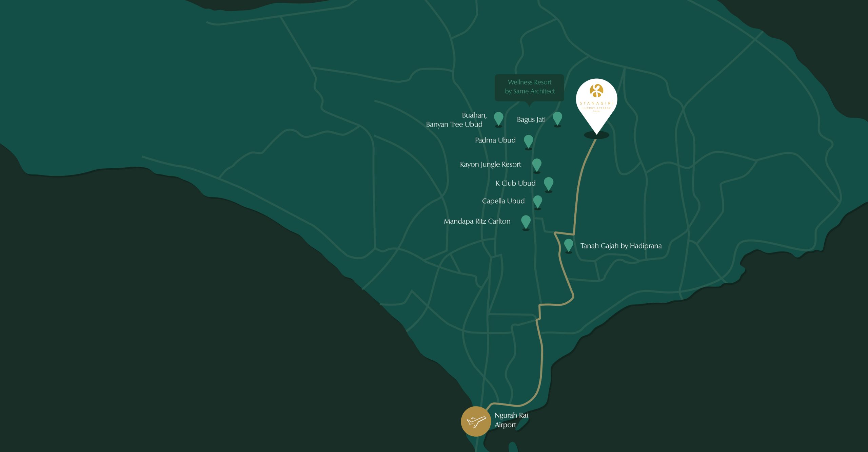
Task: Click the Kayon Jungle Resort marker
Action: (x=537, y=165)
